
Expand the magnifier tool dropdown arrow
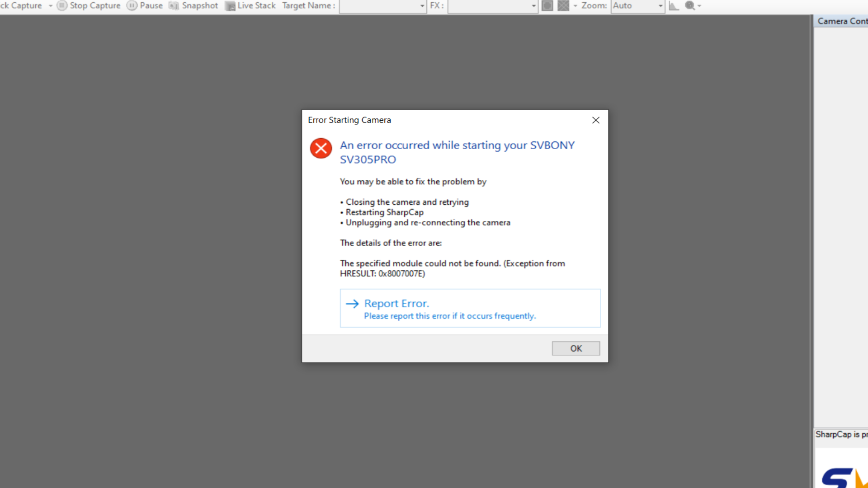coord(699,6)
